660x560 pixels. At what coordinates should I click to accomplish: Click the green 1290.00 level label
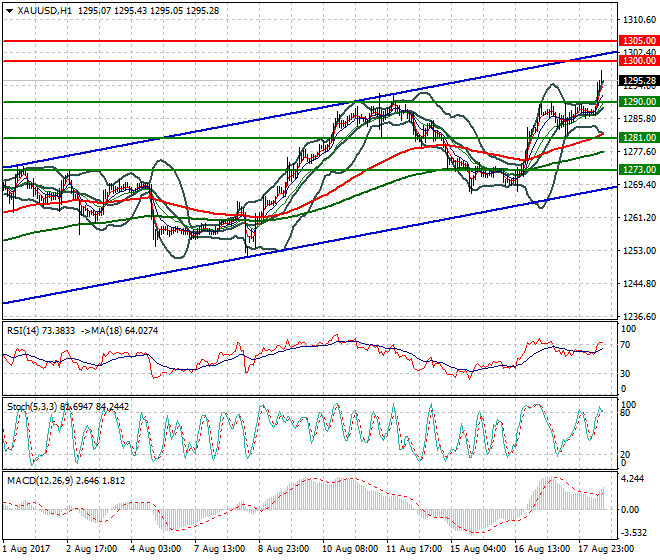pyautogui.click(x=639, y=102)
